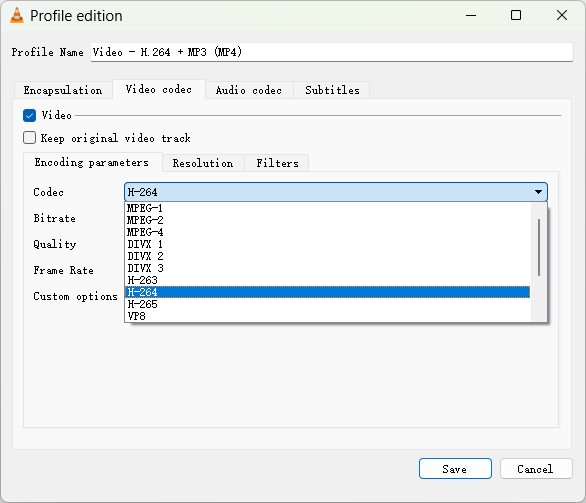Image resolution: width=586 pixels, height=503 pixels.
Task: Go to the Subtitles tab
Action: tap(332, 90)
